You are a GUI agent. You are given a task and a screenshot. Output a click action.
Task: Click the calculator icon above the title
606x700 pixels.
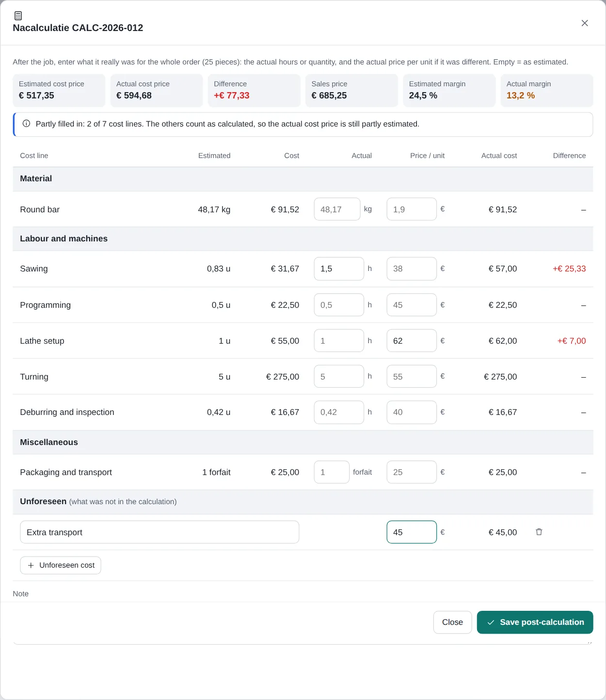coord(18,16)
